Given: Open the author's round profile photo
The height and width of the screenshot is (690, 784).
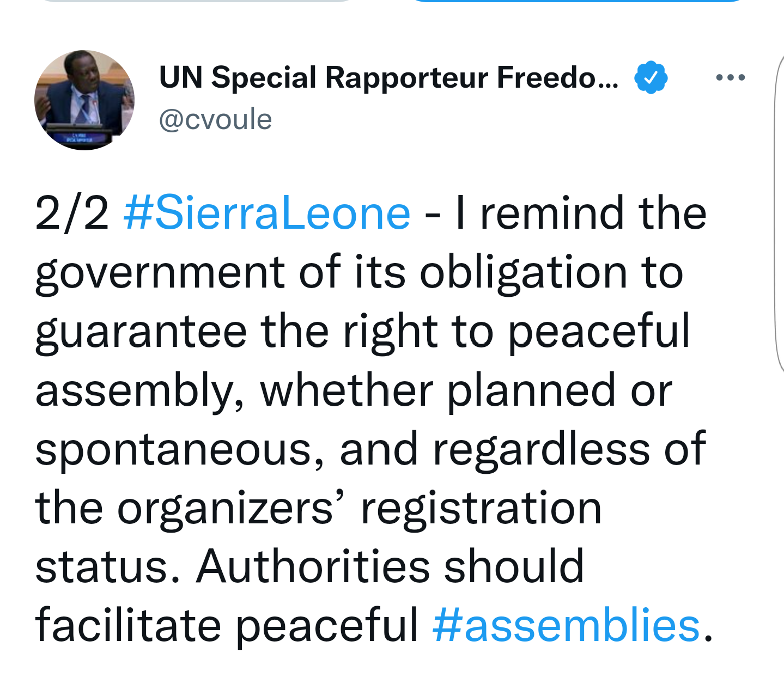Looking at the screenshot, I should [x=84, y=100].
